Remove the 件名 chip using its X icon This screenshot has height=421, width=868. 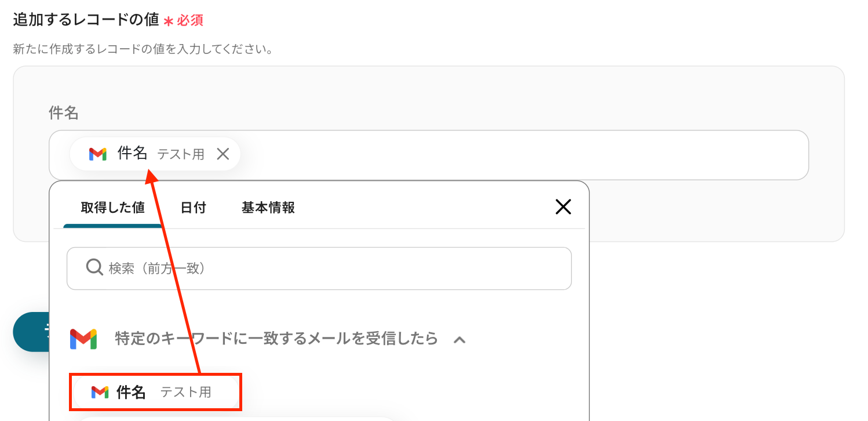click(x=223, y=154)
